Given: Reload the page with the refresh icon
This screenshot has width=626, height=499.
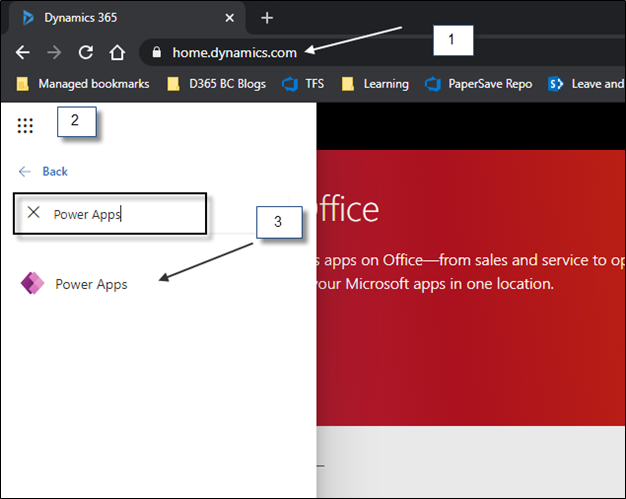Looking at the screenshot, I should [85, 52].
